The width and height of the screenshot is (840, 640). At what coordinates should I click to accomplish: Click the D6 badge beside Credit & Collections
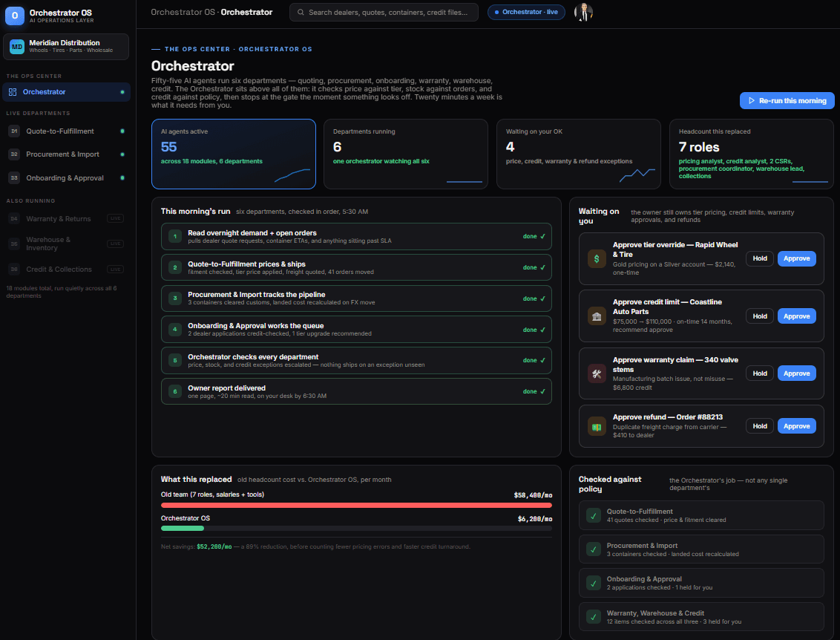tap(14, 269)
